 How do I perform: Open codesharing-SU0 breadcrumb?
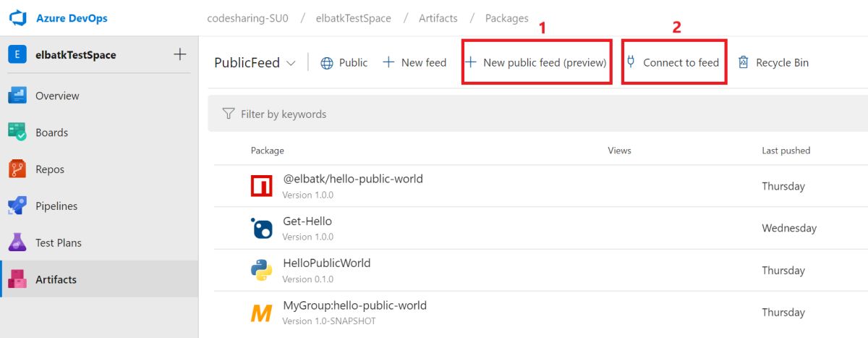pyautogui.click(x=247, y=18)
